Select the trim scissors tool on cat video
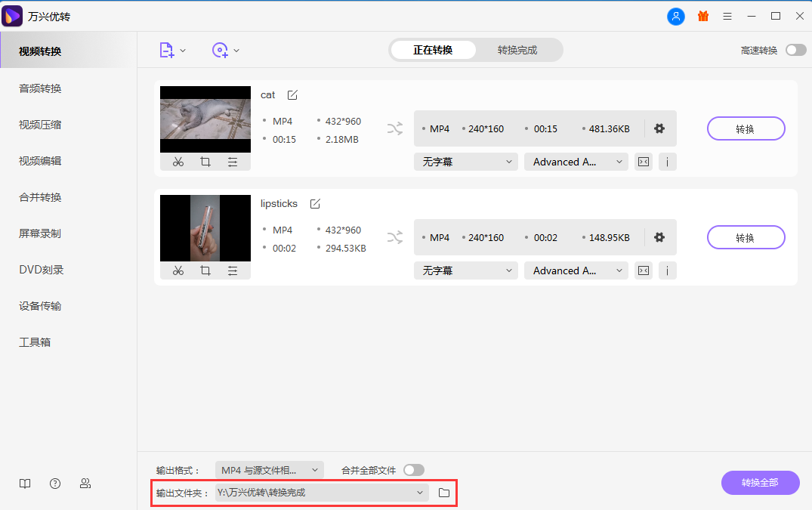 pyautogui.click(x=178, y=161)
